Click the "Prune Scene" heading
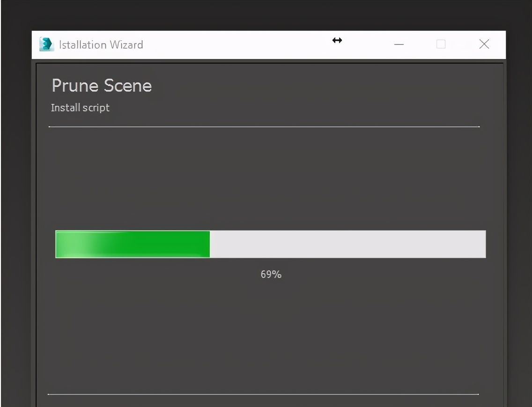 (102, 86)
